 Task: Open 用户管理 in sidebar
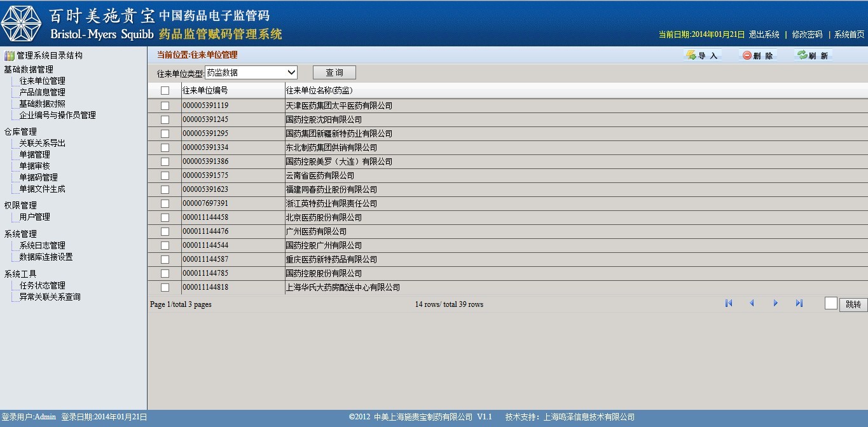pyautogui.click(x=34, y=217)
